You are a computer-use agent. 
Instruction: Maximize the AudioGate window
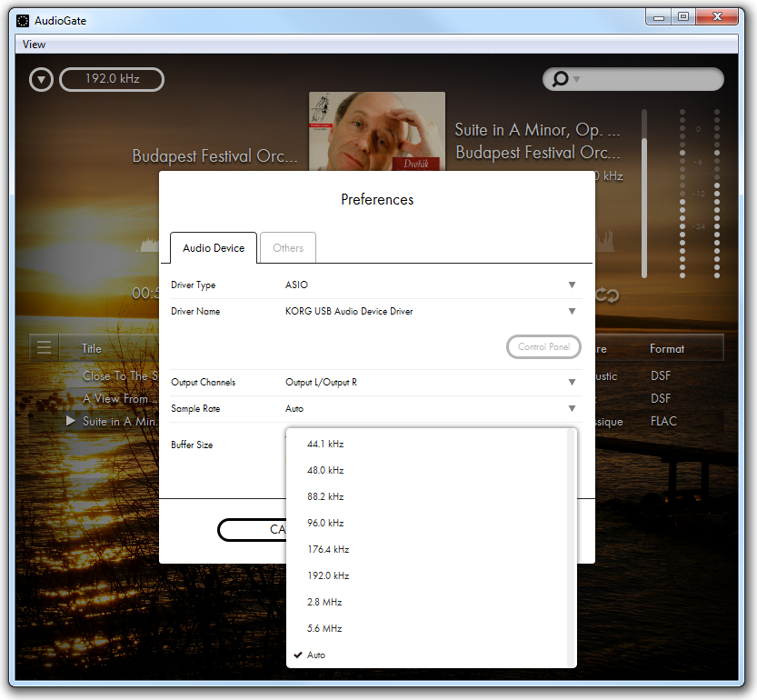click(x=682, y=17)
